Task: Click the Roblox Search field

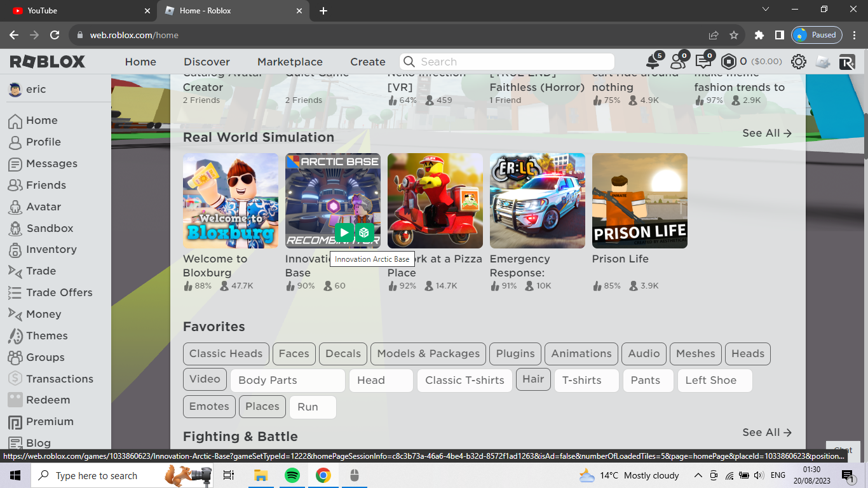Action: point(507,62)
